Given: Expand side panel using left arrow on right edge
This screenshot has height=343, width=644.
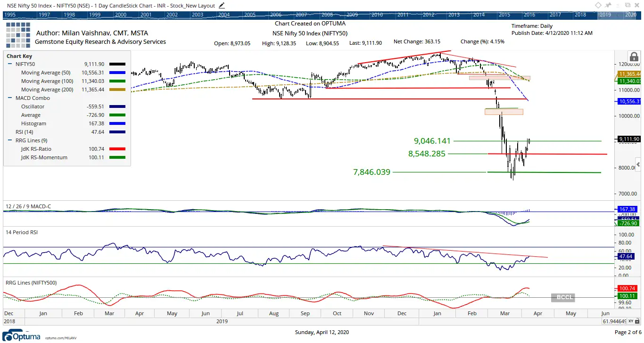Looking at the screenshot, I should pos(638,165).
